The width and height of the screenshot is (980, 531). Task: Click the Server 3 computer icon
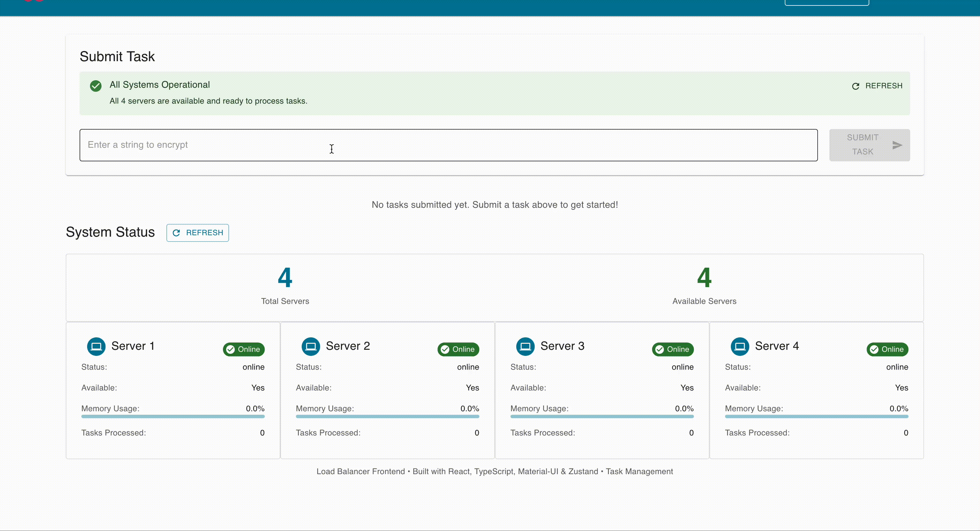[x=525, y=346]
